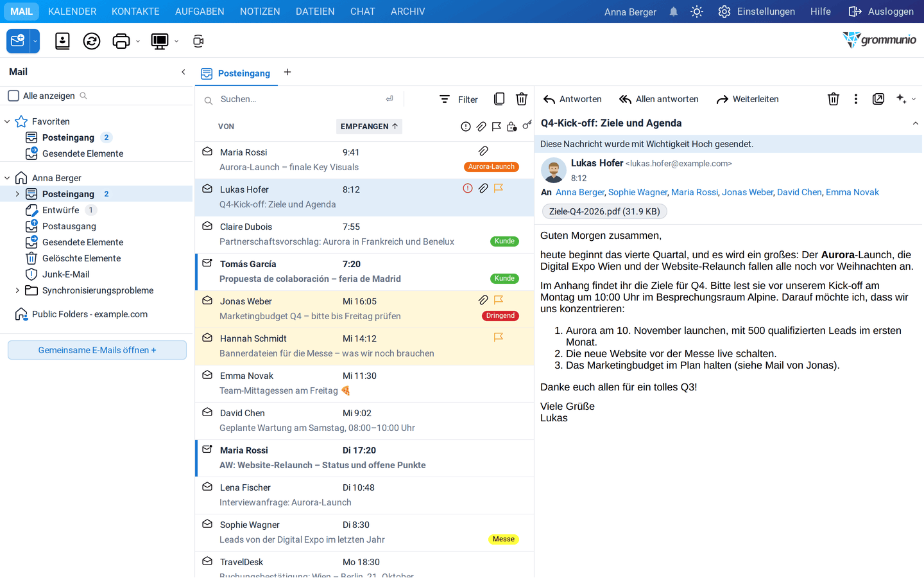Collapse the message header chevron
924x578 pixels.
[916, 123]
